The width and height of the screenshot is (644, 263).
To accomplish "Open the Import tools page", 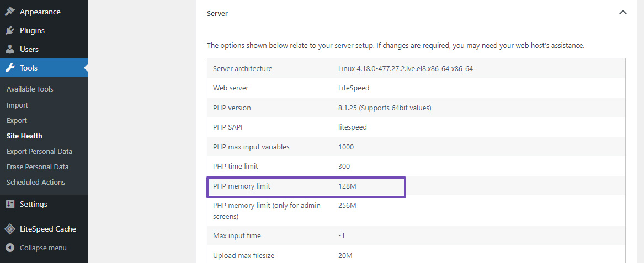I will 17,105.
